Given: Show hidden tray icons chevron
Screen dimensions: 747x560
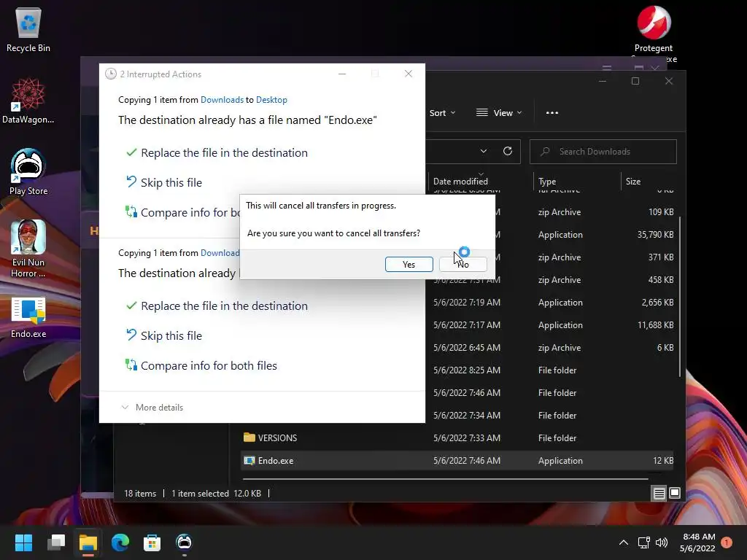Looking at the screenshot, I should (623, 542).
